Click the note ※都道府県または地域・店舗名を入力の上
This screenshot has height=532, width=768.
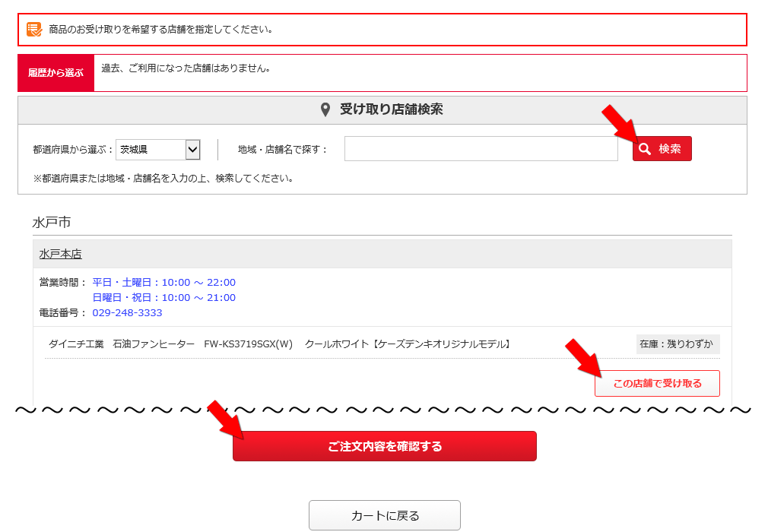(163, 178)
